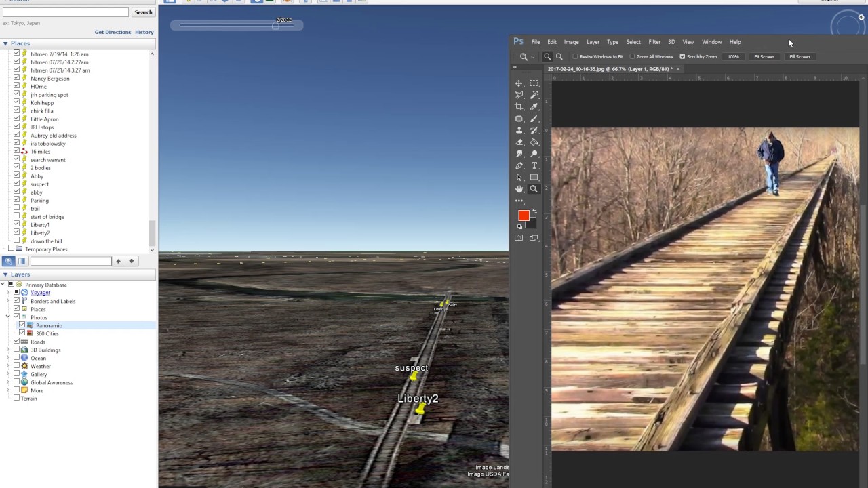The width and height of the screenshot is (868, 488).
Task: Swap foreground and background colors
Action: [534, 212]
